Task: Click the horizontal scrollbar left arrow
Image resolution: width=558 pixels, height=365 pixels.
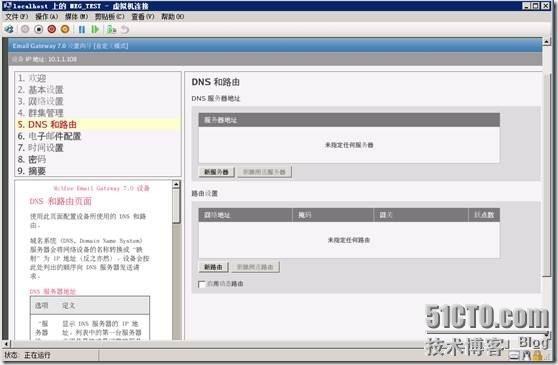Action: click(x=6, y=344)
